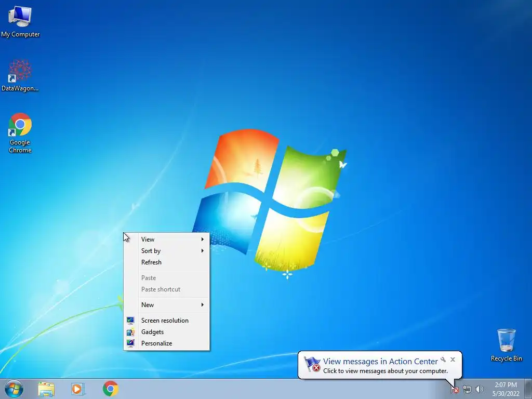Expand the New submenu
The width and height of the screenshot is (532, 399).
click(167, 304)
